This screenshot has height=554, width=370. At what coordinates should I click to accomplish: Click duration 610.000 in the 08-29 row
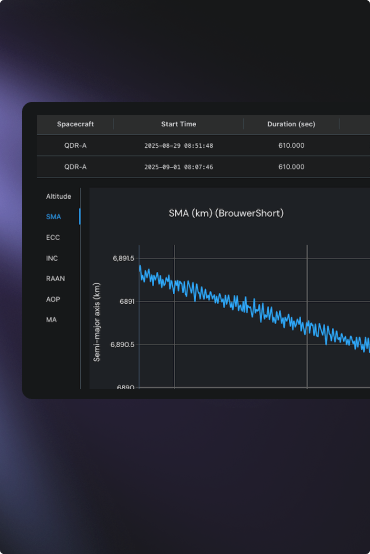coord(291,146)
